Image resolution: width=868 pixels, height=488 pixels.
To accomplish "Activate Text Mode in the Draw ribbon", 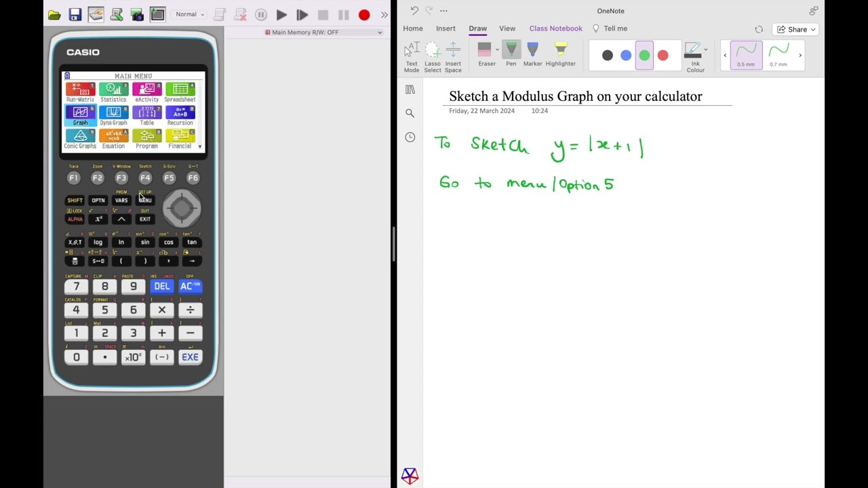I will [412, 57].
